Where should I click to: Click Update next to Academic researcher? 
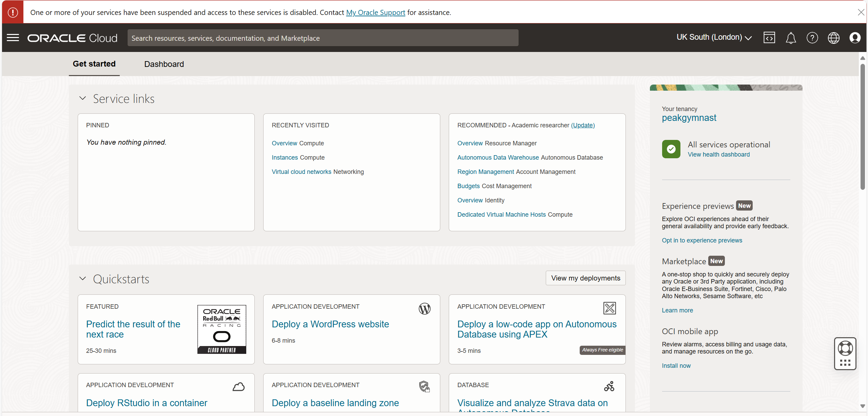coord(583,125)
